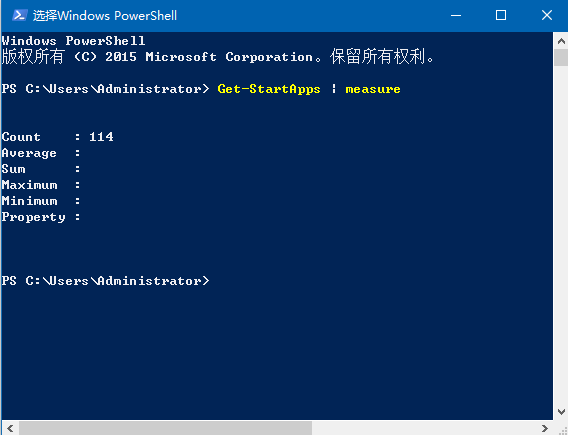Click the measure command word
The image size is (568, 435).
pos(373,89)
